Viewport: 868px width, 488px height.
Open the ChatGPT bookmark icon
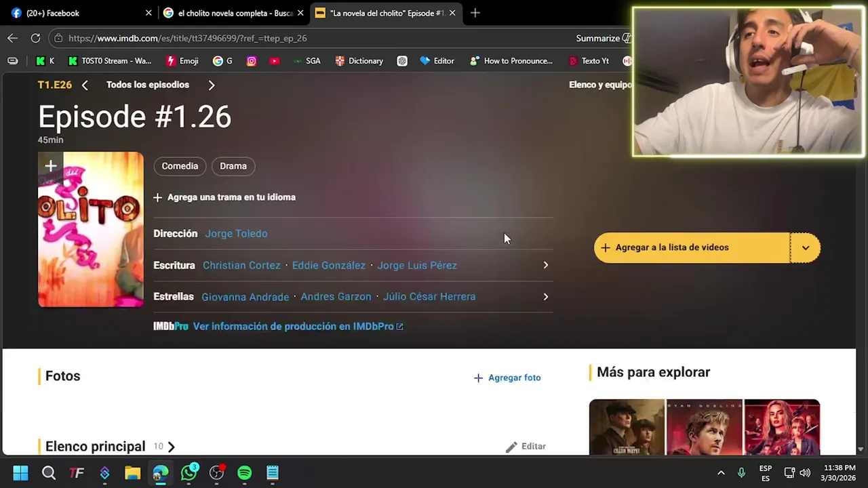tap(402, 61)
